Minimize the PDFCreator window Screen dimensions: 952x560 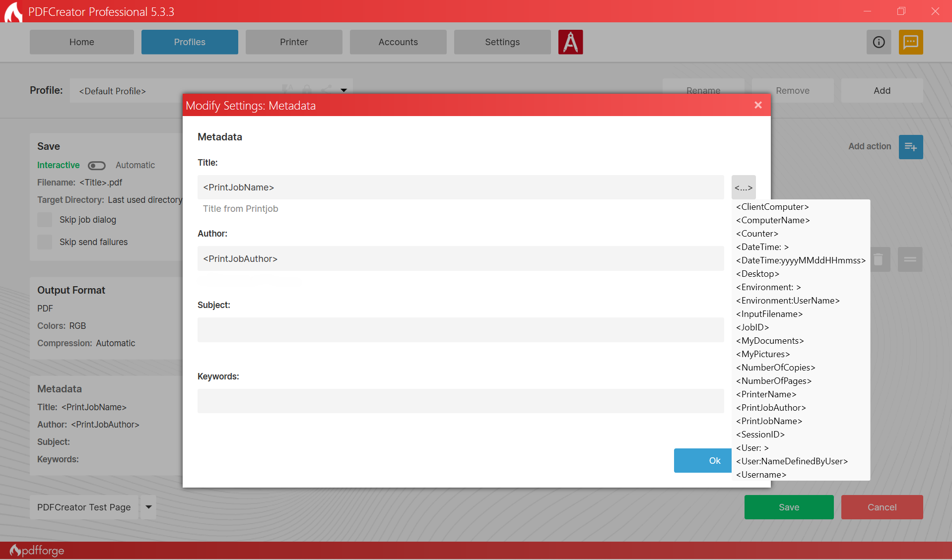click(867, 11)
